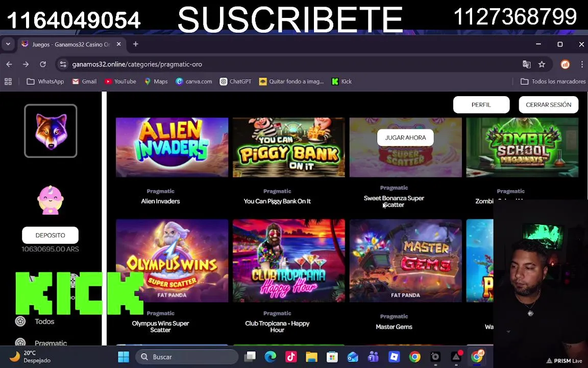588x368 pixels.
Task: Open the Windows Start menu
Action: [x=124, y=357]
